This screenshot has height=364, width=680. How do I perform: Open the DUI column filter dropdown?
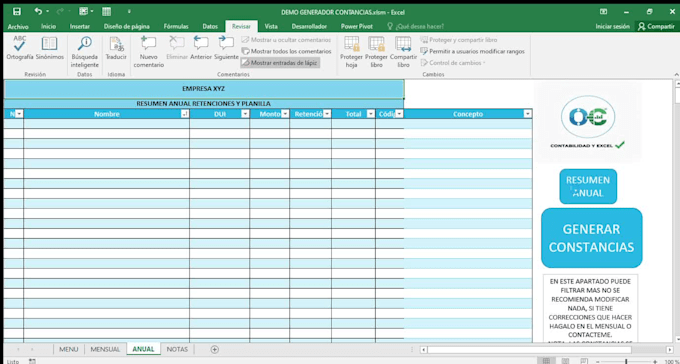click(245, 114)
